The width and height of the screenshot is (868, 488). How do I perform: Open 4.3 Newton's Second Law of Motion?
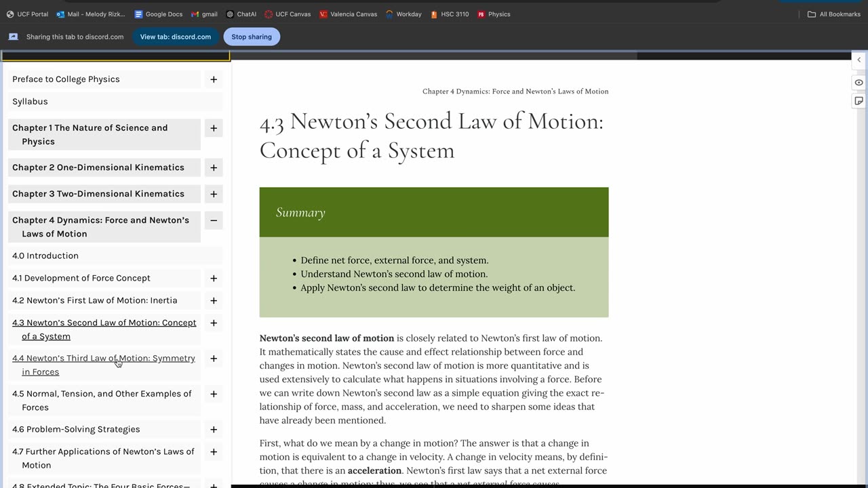[104, 329]
